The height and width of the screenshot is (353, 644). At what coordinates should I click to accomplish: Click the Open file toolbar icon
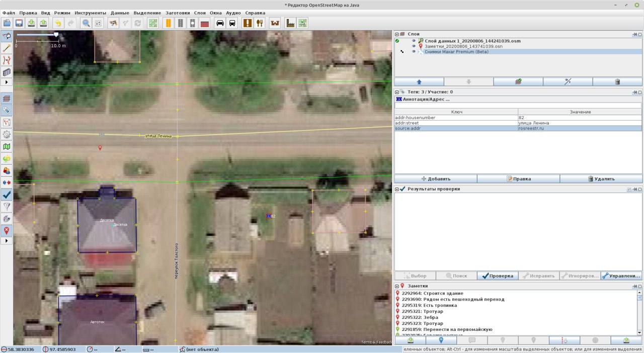[x=7, y=23]
